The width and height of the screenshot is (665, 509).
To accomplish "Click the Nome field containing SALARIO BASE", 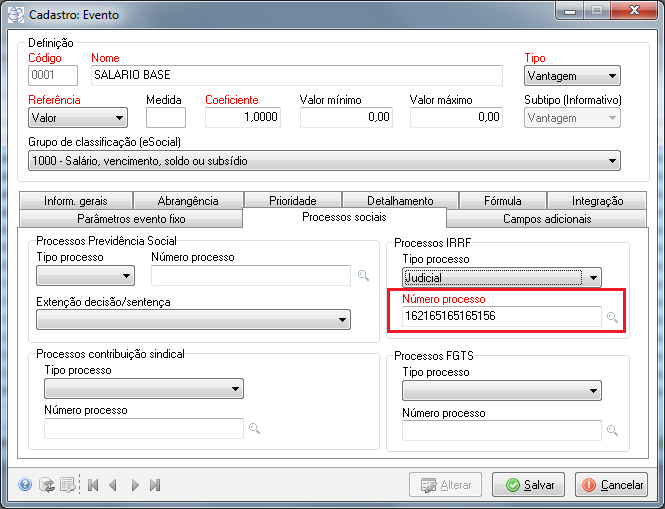I will point(295,75).
